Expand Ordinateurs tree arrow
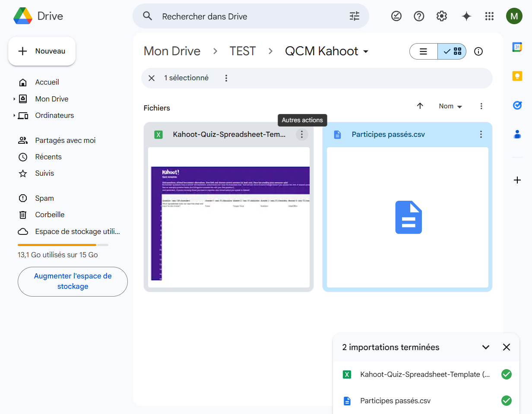 tap(14, 115)
